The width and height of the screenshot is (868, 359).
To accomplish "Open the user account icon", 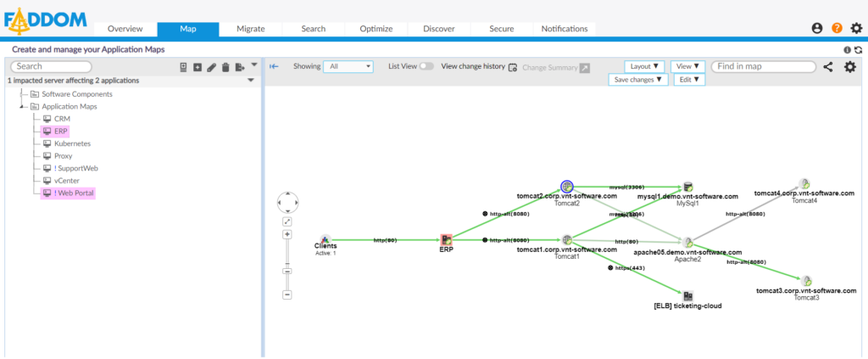I will [816, 29].
